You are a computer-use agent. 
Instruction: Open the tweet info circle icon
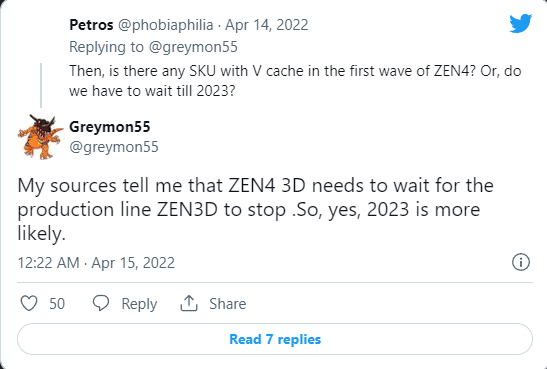coord(520,262)
